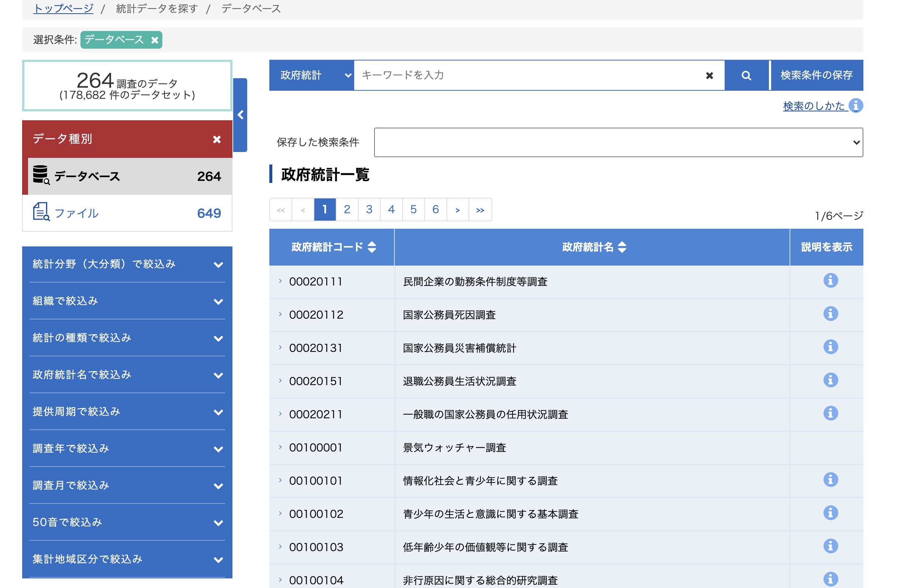Clear the keyword input with X icon
This screenshot has height=588, width=901.
[710, 76]
